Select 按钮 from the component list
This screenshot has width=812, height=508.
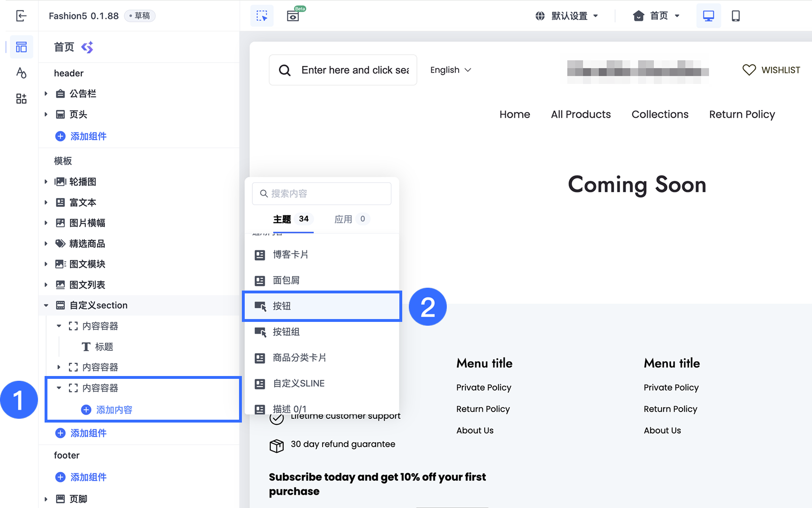click(x=322, y=306)
